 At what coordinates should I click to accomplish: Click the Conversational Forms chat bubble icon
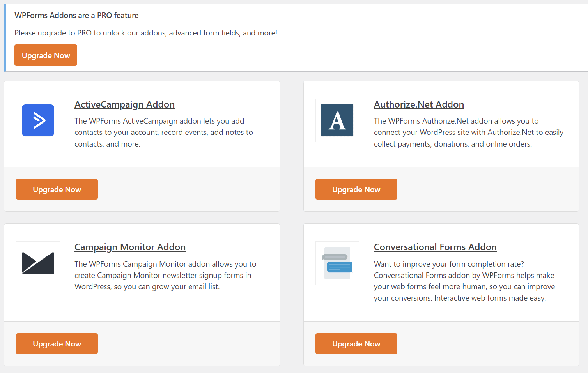coord(337,263)
